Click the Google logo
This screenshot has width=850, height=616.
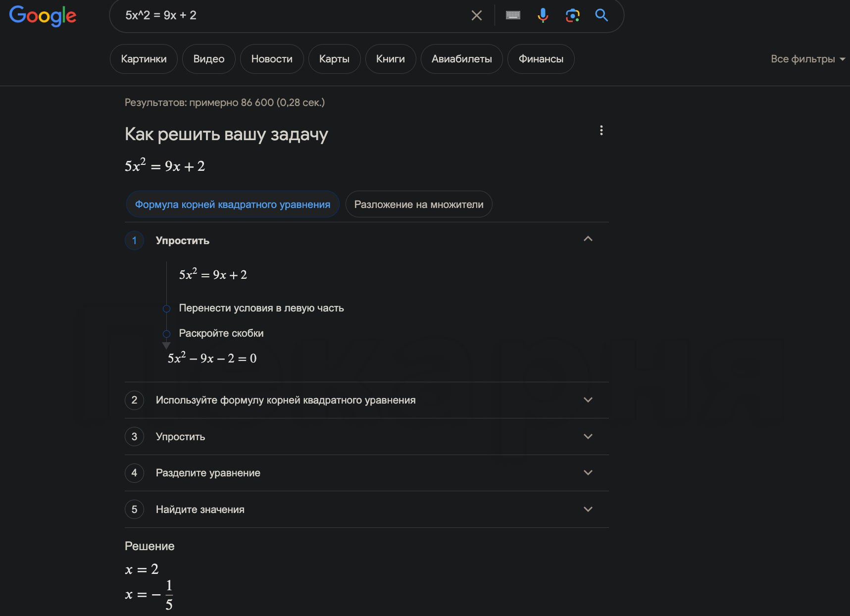[43, 15]
